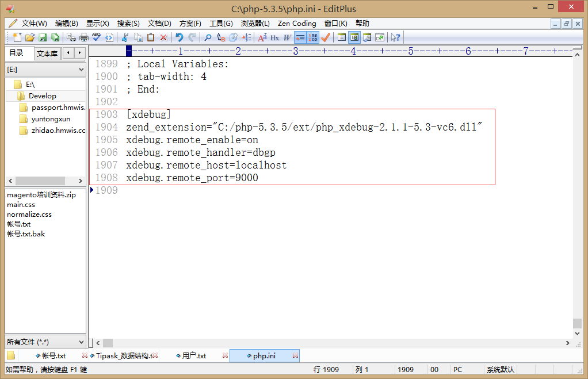The image size is (588, 379).
Task: Toggle the Word wrap toolbar button
Action: pos(300,37)
